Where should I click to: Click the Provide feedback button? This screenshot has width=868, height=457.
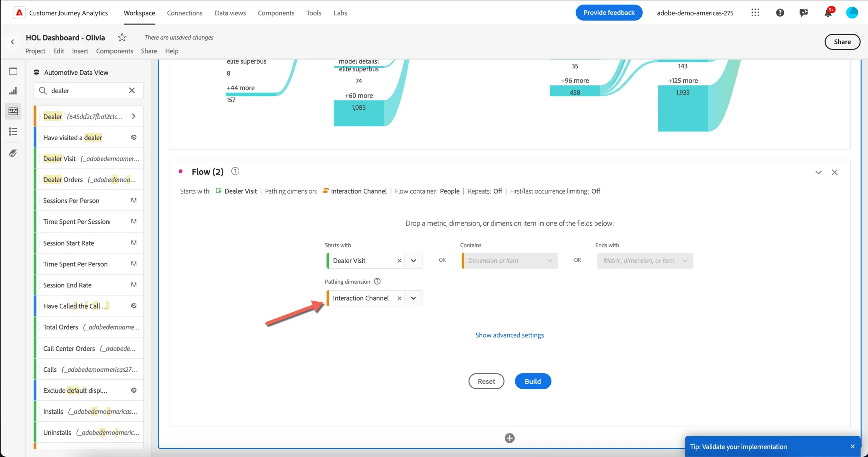(x=609, y=13)
